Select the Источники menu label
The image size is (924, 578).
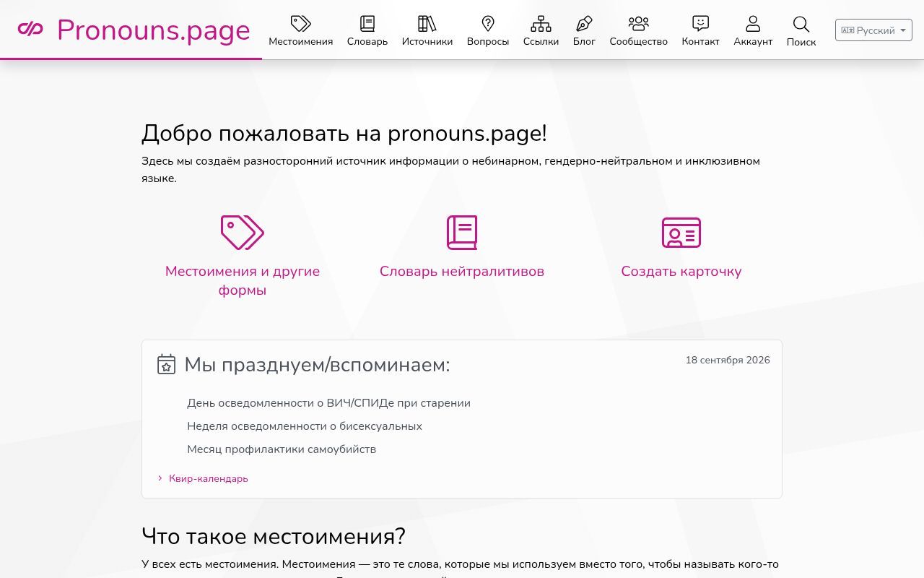pos(427,42)
